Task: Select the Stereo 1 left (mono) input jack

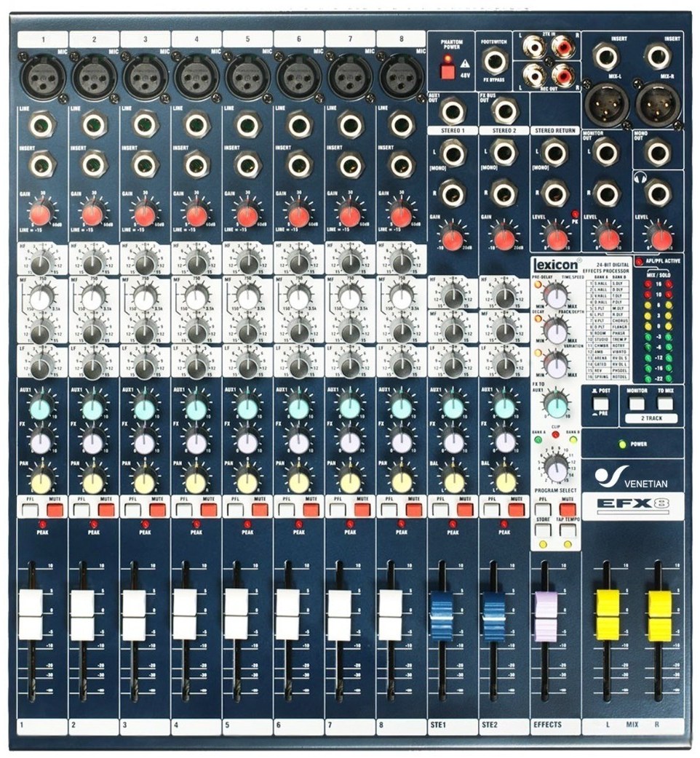Action: pos(453,153)
